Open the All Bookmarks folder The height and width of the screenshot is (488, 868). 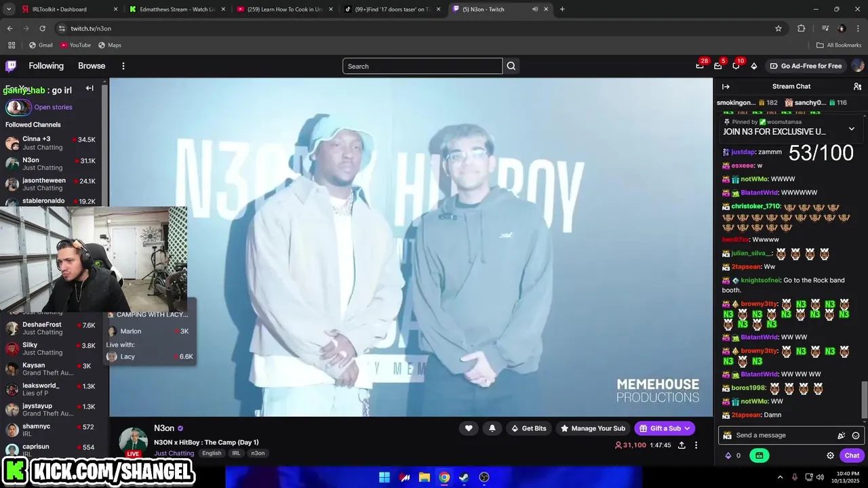click(x=839, y=45)
